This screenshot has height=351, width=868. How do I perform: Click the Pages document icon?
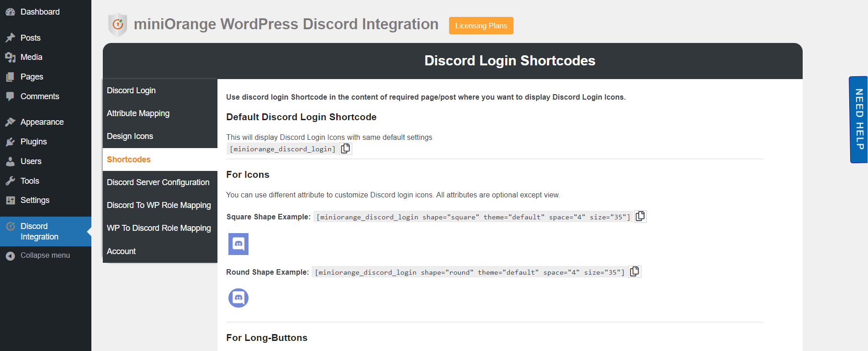coord(10,77)
